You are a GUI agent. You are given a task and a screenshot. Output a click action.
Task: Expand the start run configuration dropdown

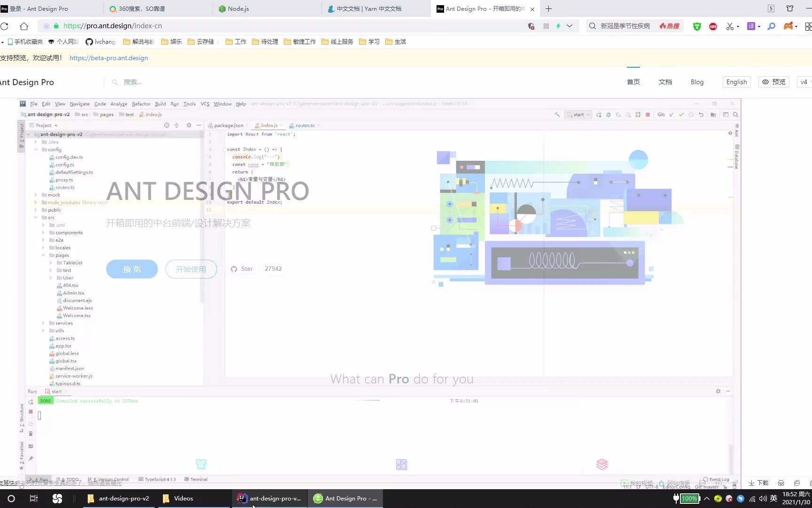tap(588, 114)
